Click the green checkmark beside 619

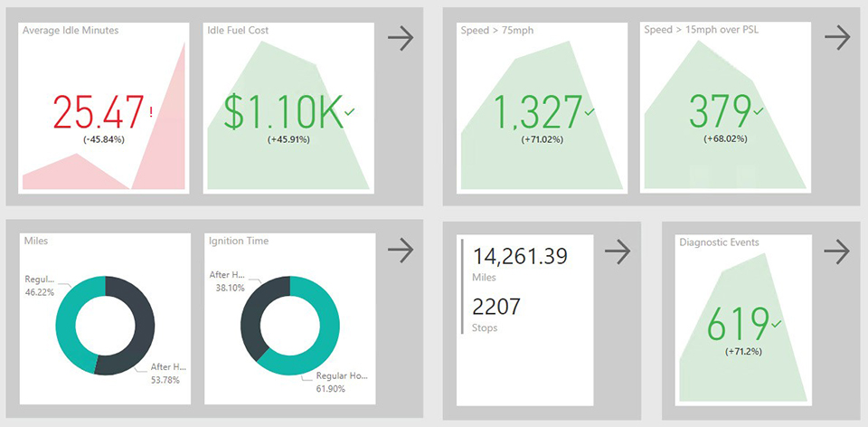click(x=777, y=322)
